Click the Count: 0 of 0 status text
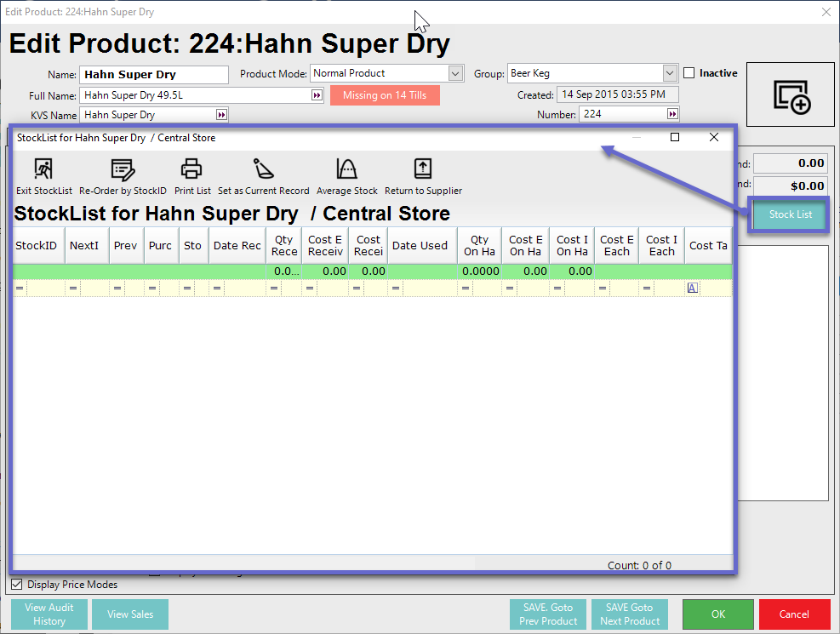Viewport: 840px width, 634px height. (x=639, y=565)
